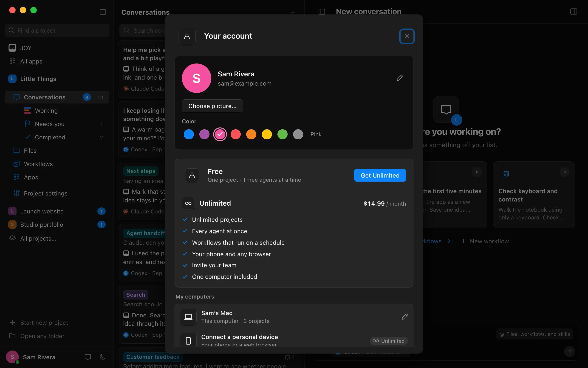588x368 pixels.
Task: Click the Unlimited badge on Connect a personal device
Action: point(389,341)
